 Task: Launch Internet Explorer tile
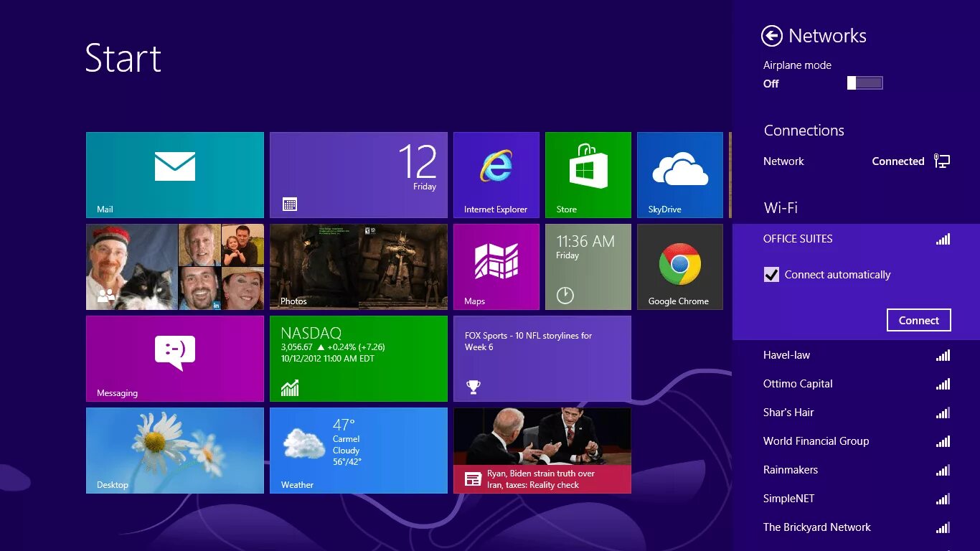[x=496, y=175]
